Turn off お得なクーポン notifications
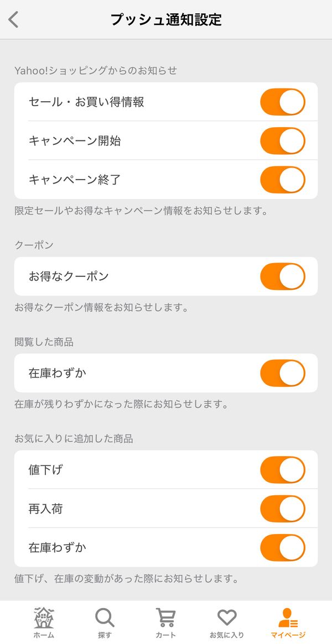Screen dimensions: 332x644 (283, 276)
